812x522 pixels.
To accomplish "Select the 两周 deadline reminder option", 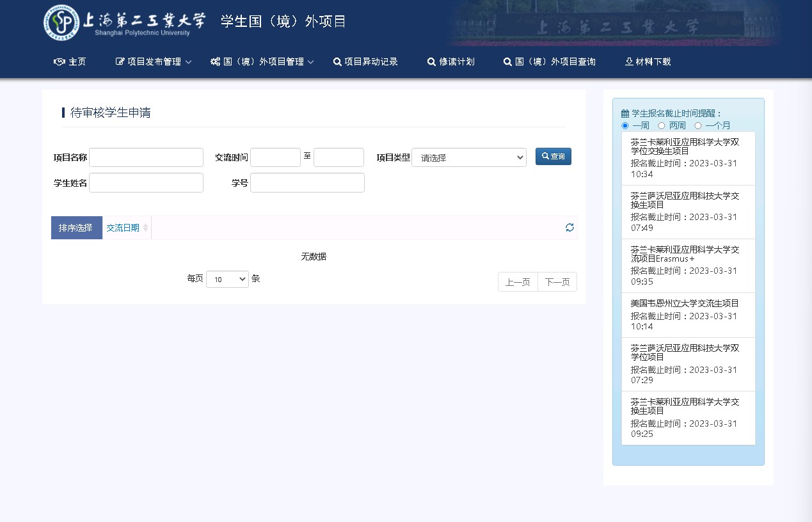I will (662, 126).
